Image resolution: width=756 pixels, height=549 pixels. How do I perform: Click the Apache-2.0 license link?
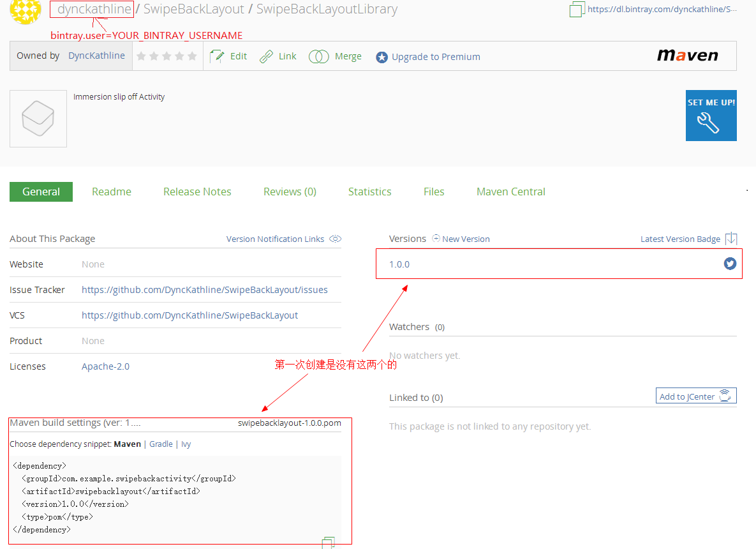(106, 366)
